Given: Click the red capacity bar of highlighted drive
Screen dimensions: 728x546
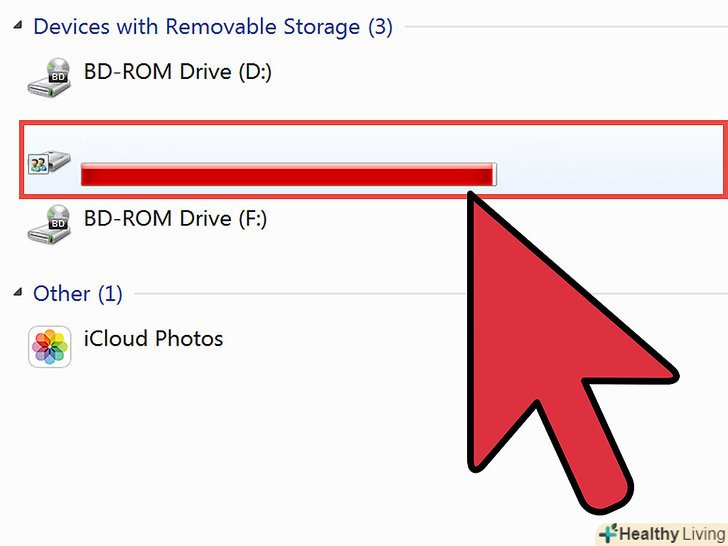Looking at the screenshot, I should pyautogui.click(x=280, y=176).
